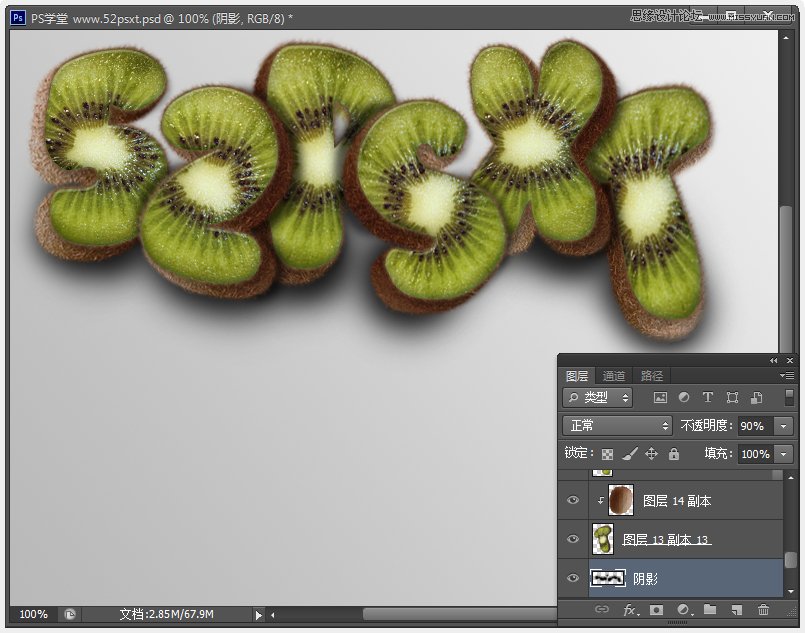Switch to the 通道 channels tab
The width and height of the screenshot is (805, 633).
click(x=614, y=375)
